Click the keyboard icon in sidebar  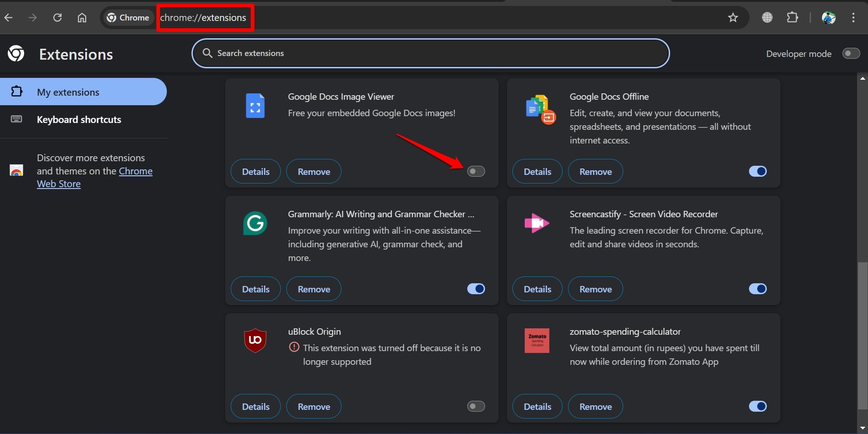pos(16,119)
